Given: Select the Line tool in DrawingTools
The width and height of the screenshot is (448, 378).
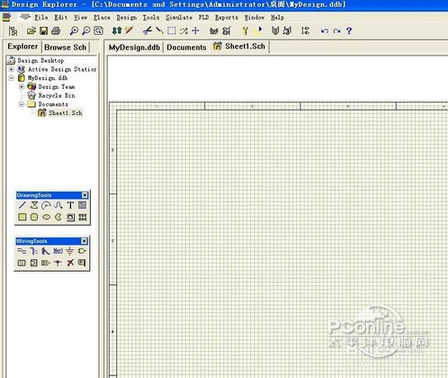Looking at the screenshot, I should (22, 205).
